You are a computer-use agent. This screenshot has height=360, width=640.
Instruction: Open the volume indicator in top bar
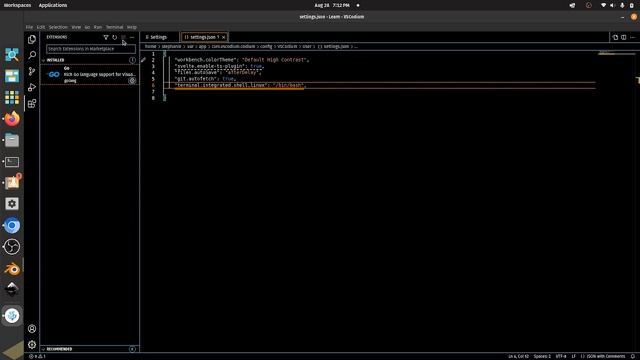[612, 5]
